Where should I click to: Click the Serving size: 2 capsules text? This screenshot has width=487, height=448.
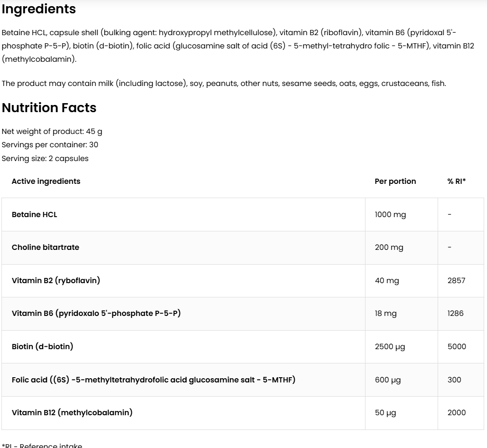coord(45,159)
